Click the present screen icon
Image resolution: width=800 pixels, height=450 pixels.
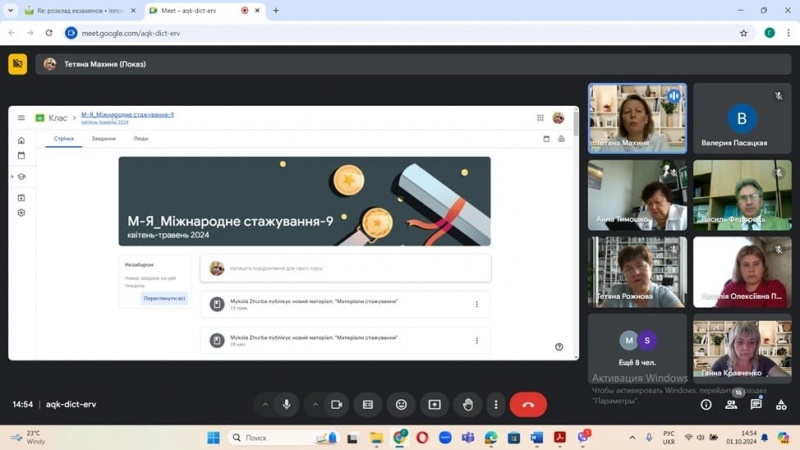tap(434, 404)
